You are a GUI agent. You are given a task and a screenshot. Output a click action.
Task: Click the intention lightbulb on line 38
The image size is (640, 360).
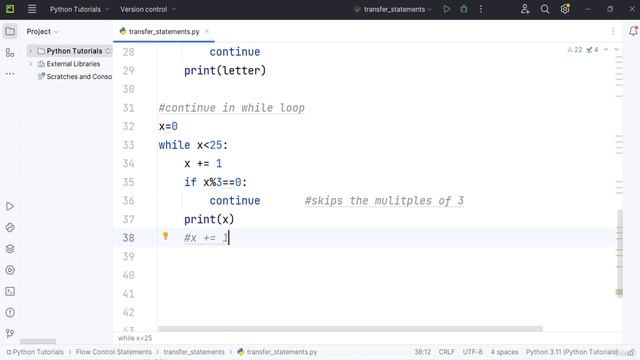pos(166,236)
